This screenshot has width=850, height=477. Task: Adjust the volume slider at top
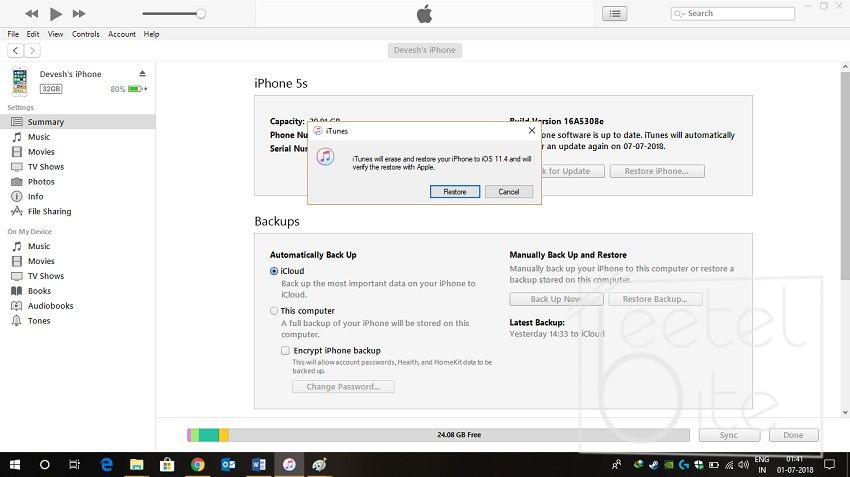[200, 14]
